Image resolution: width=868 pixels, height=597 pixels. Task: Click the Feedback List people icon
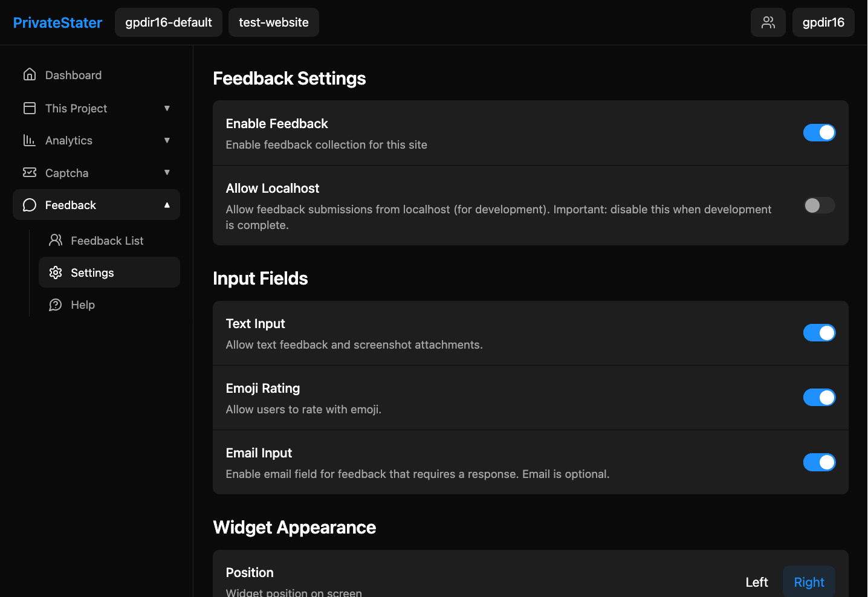point(56,240)
